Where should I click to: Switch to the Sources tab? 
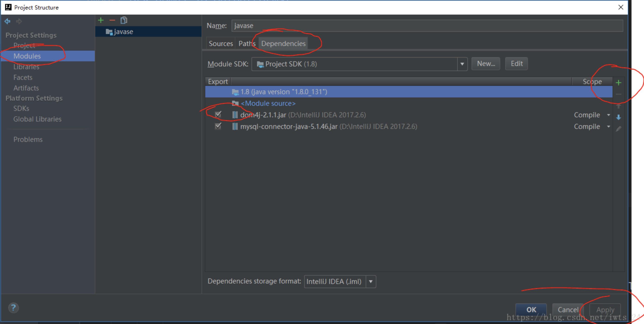(x=221, y=44)
